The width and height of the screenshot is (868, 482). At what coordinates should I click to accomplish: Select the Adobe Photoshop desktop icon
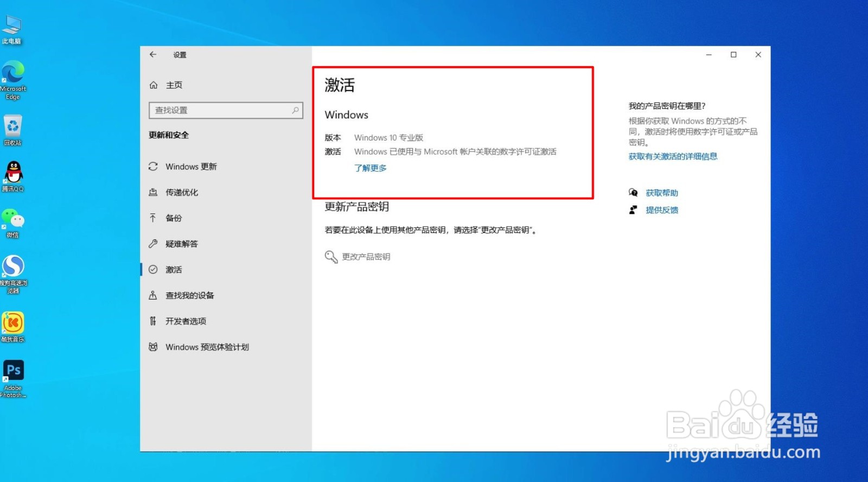pos(13,379)
